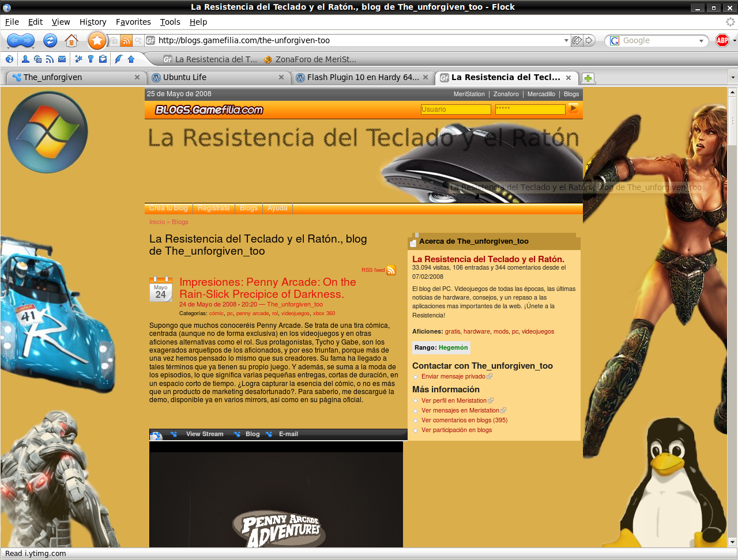The width and height of the screenshot is (738, 560).
Task: Click the RSS feed icon above blog post
Action: click(391, 270)
